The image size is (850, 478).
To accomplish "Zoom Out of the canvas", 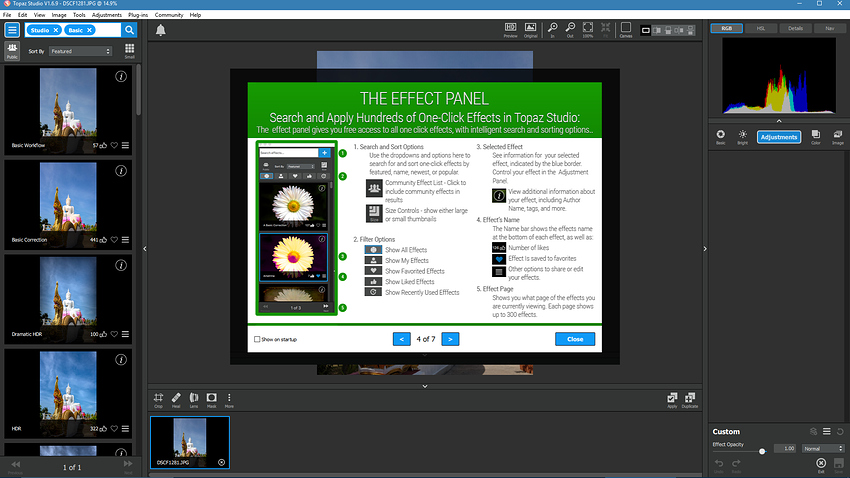I will [570, 30].
